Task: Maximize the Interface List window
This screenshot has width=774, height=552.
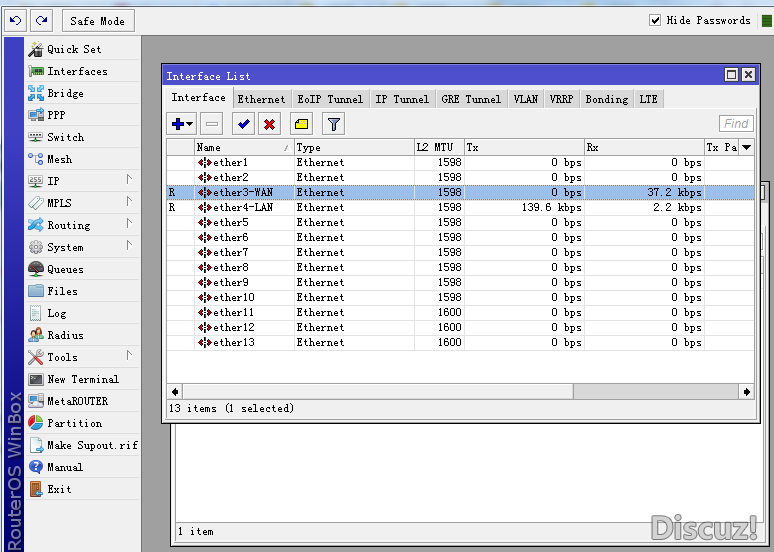Action: pos(732,75)
